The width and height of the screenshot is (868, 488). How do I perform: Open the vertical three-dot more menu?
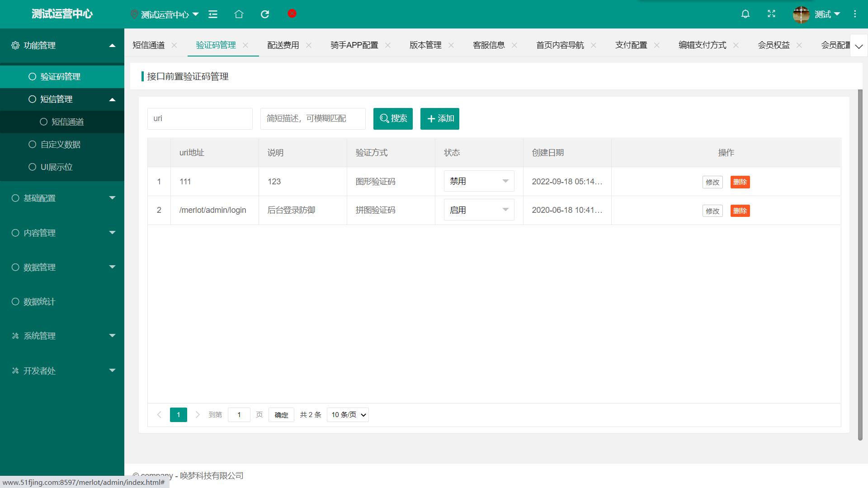click(x=855, y=14)
